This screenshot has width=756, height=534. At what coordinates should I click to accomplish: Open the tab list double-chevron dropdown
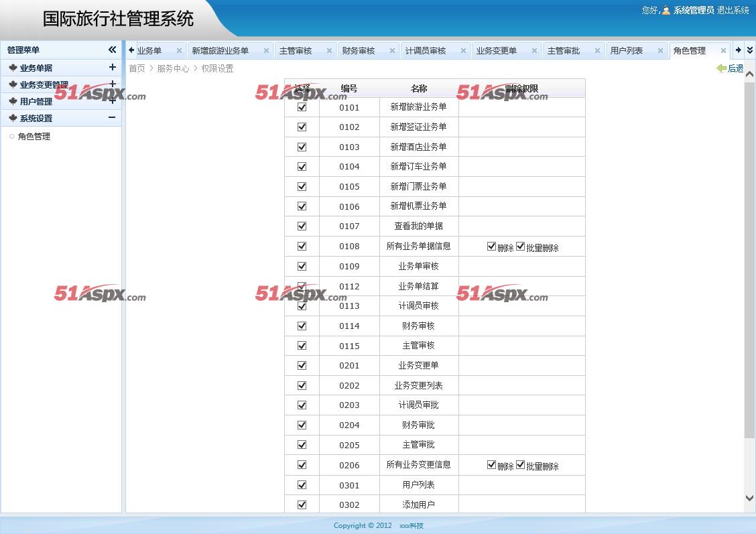pyautogui.click(x=749, y=50)
